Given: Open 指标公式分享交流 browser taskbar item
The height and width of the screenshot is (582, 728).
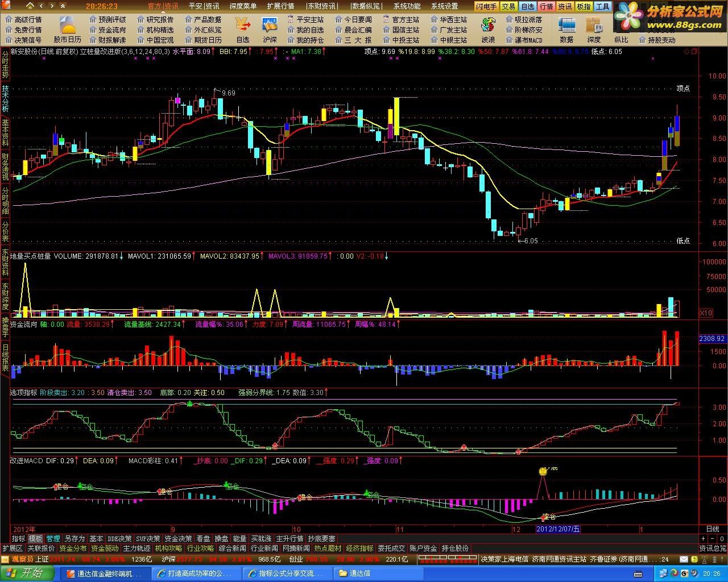Looking at the screenshot, I should 287,573.
